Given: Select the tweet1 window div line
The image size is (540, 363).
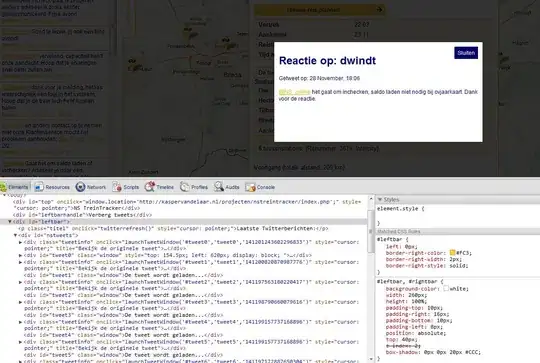Looking at the screenshot, I should (123, 275).
